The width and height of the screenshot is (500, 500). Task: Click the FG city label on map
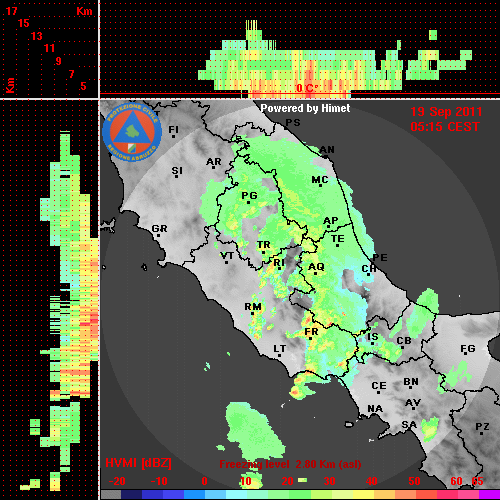468,349
